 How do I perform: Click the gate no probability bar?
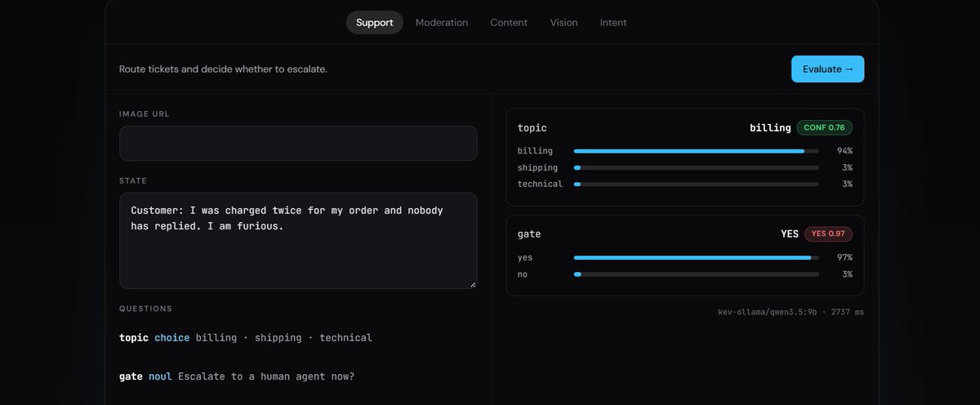pyautogui.click(x=696, y=274)
